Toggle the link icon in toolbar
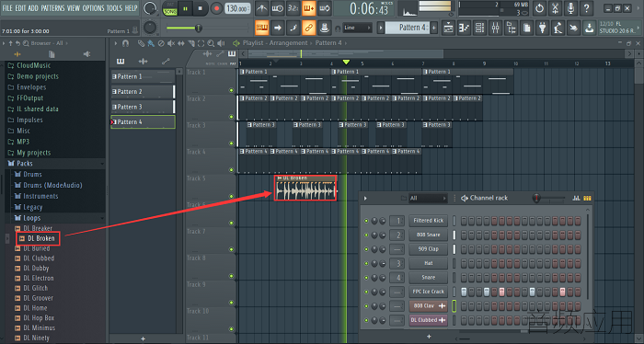This screenshot has height=344, width=644. (308, 28)
